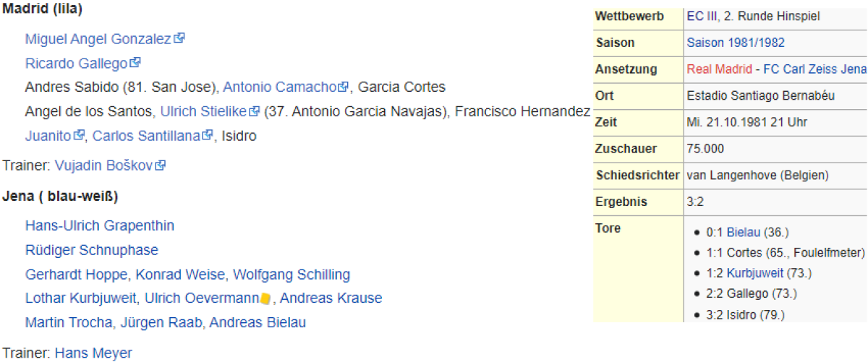Click external link icon beside Vujadin Boškov
This screenshot has height=362, width=868.
pos(161,165)
